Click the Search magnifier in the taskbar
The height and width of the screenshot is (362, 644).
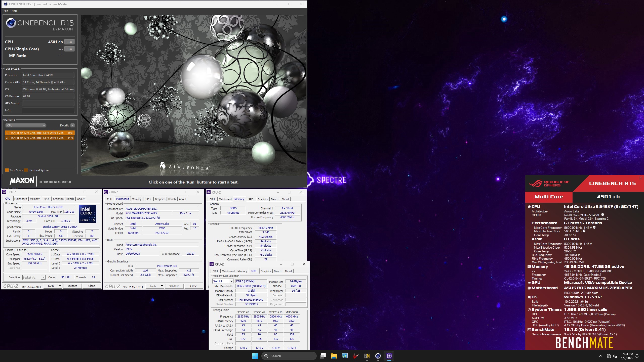pos(266,356)
